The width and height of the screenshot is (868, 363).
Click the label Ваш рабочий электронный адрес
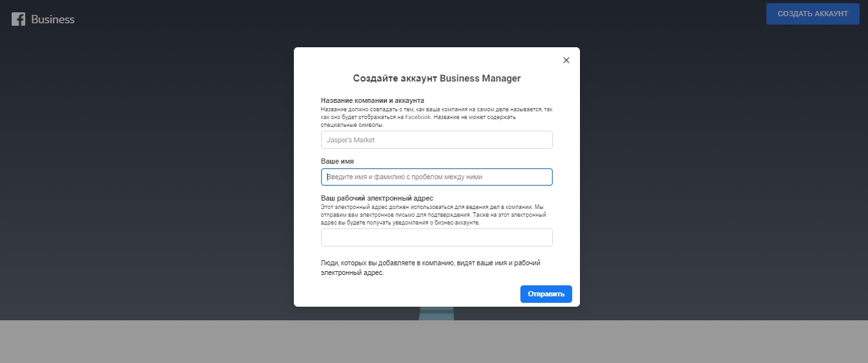tap(377, 198)
